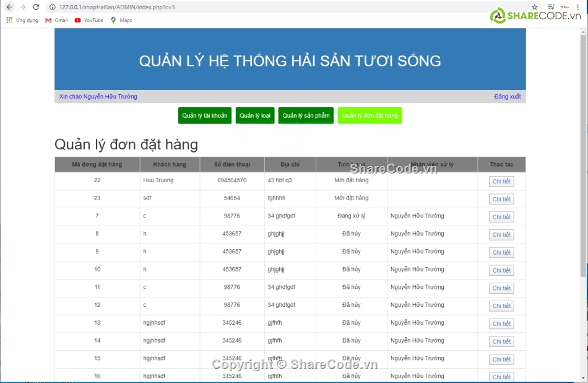This screenshot has width=588, height=383.
Task: Bookmark this page with the star icon
Action: point(535,7)
